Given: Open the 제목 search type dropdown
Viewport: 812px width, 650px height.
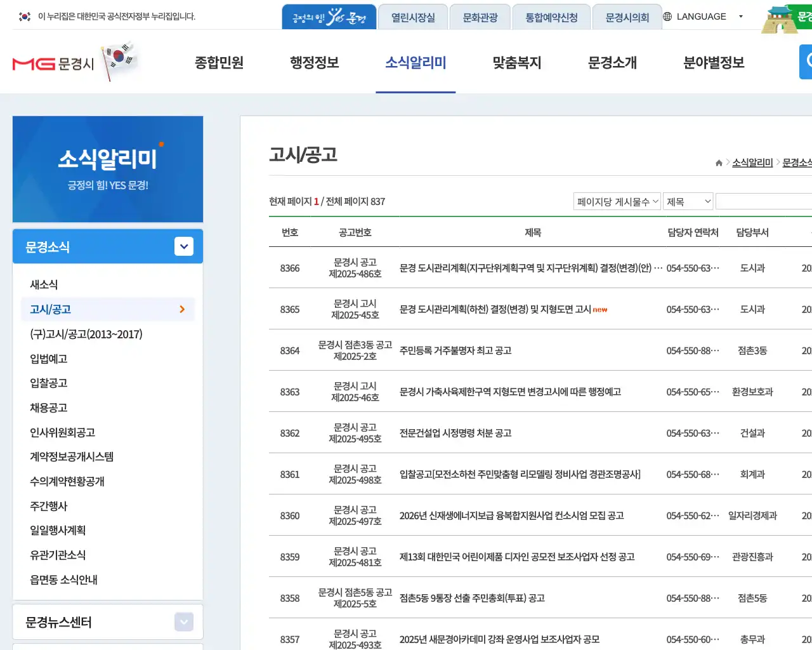Looking at the screenshot, I should tap(688, 201).
